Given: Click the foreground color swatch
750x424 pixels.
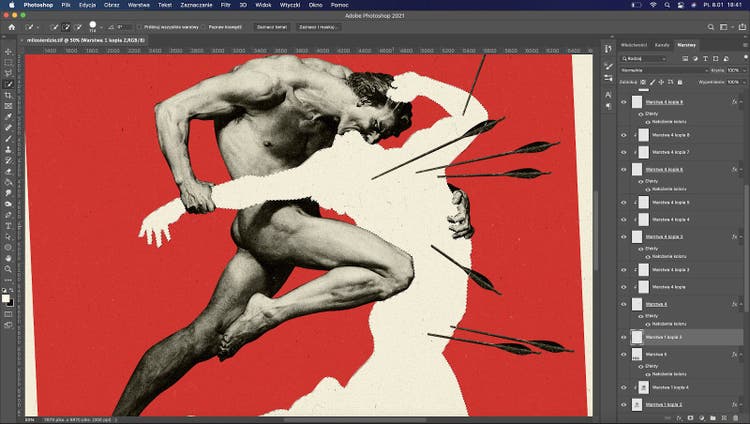Looking at the screenshot, I should (6, 299).
